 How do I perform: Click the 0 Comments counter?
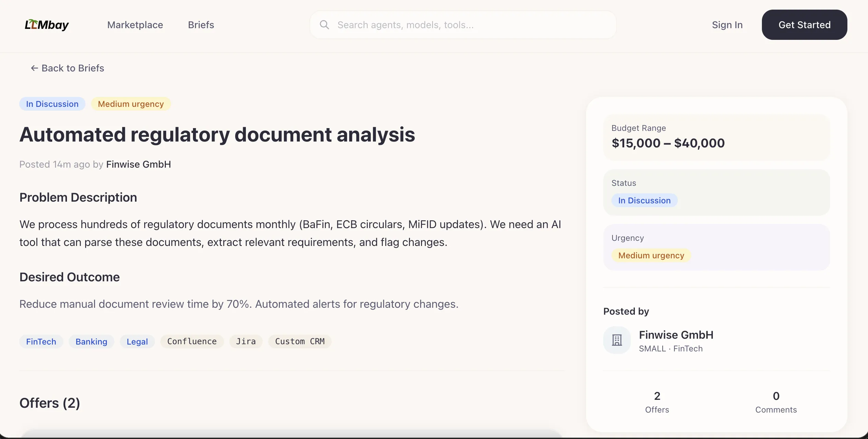pos(776,402)
